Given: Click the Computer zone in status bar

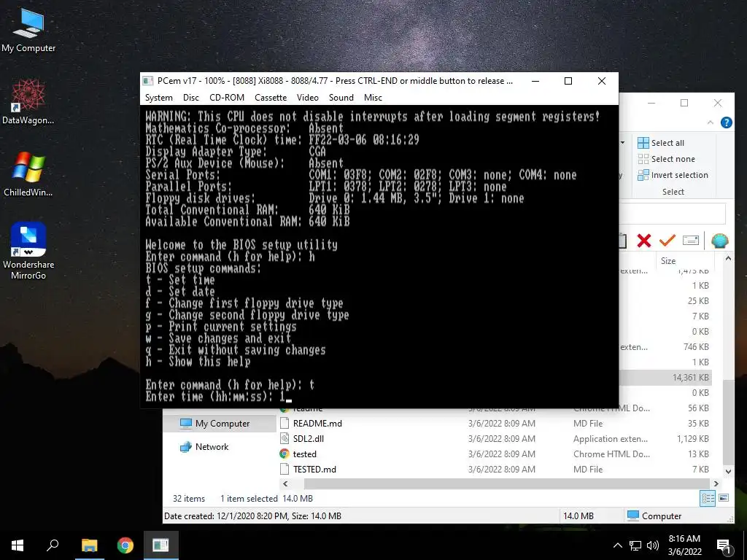Looking at the screenshot, I should (x=654, y=516).
